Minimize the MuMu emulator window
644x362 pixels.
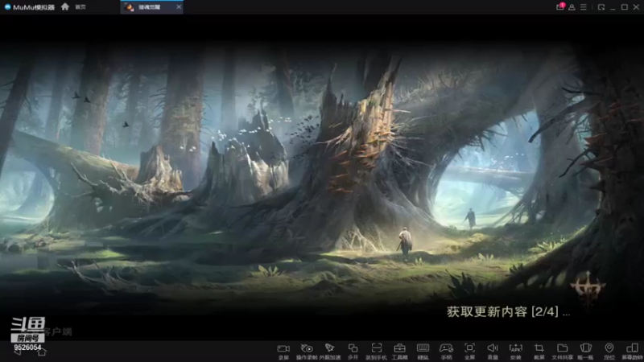pos(613,7)
